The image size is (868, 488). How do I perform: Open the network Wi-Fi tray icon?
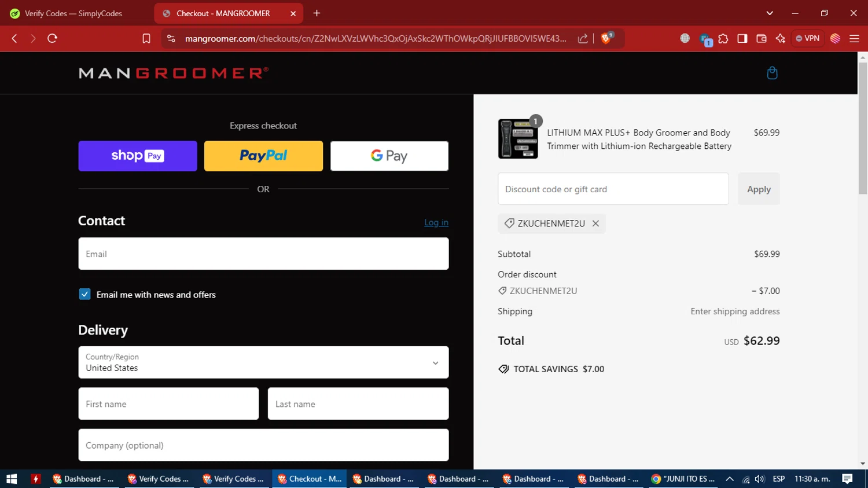[x=746, y=479]
